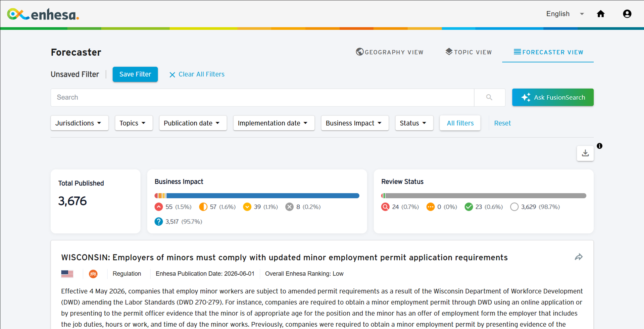Click the 'Forecaster' page heading
The width and height of the screenshot is (644, 329).
tap(76, 52)
